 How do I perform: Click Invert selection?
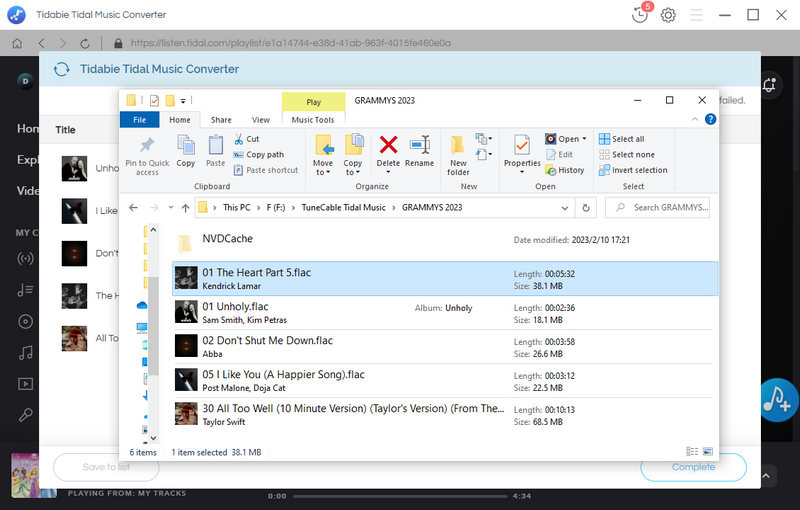point(633,170)
